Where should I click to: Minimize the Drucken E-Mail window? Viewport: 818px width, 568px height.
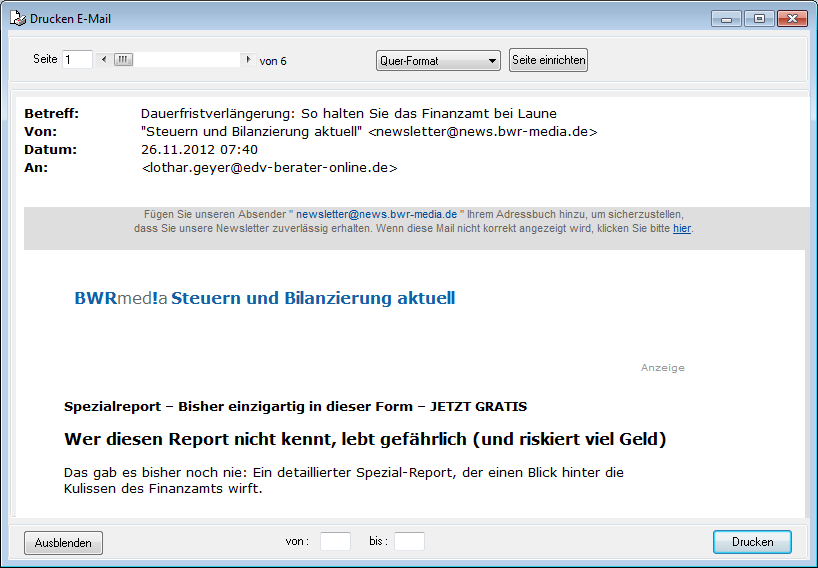(726, 18)
